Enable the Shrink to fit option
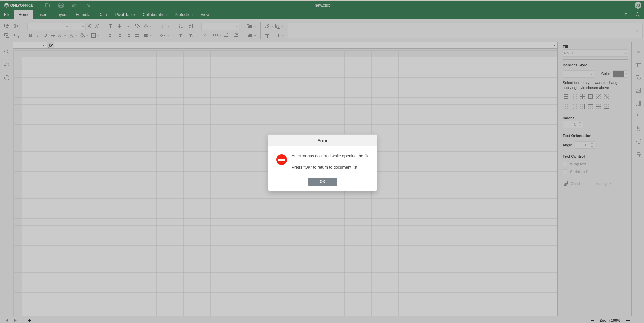Viewport: 644px width, 323px height. [x=565, y=172]
